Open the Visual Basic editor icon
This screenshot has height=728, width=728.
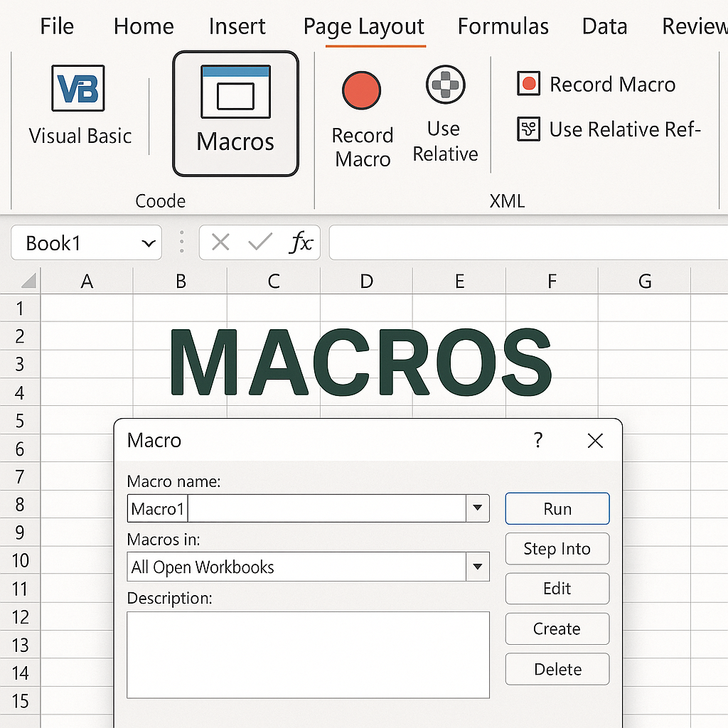[x=78, y=88]
